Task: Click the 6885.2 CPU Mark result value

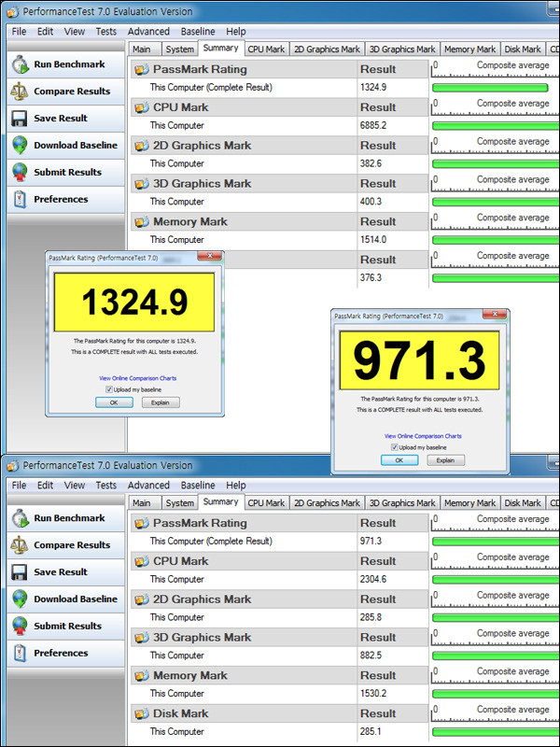Action: coord(372,126)
